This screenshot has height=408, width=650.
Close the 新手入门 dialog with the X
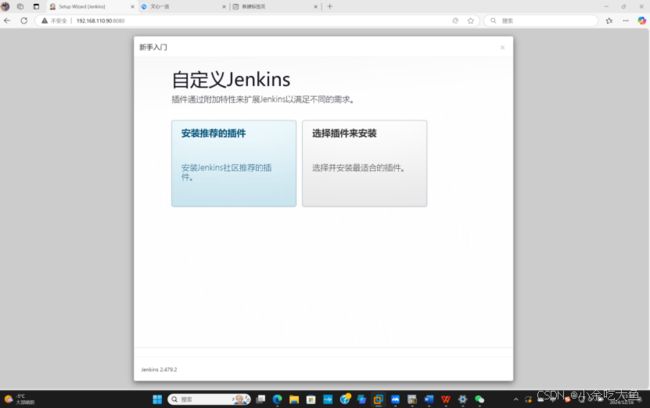[502, 48]
